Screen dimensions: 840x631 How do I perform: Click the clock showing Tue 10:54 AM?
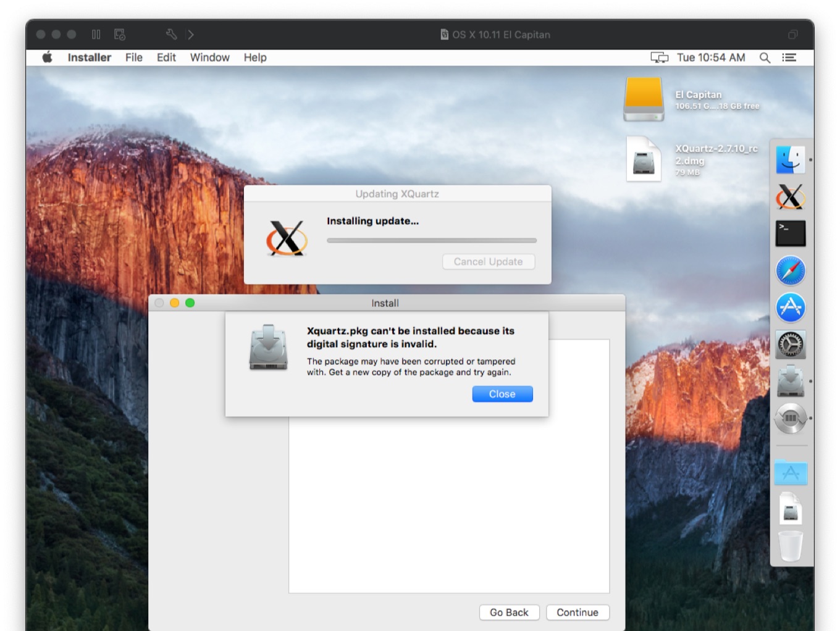[x=711, y=57]
